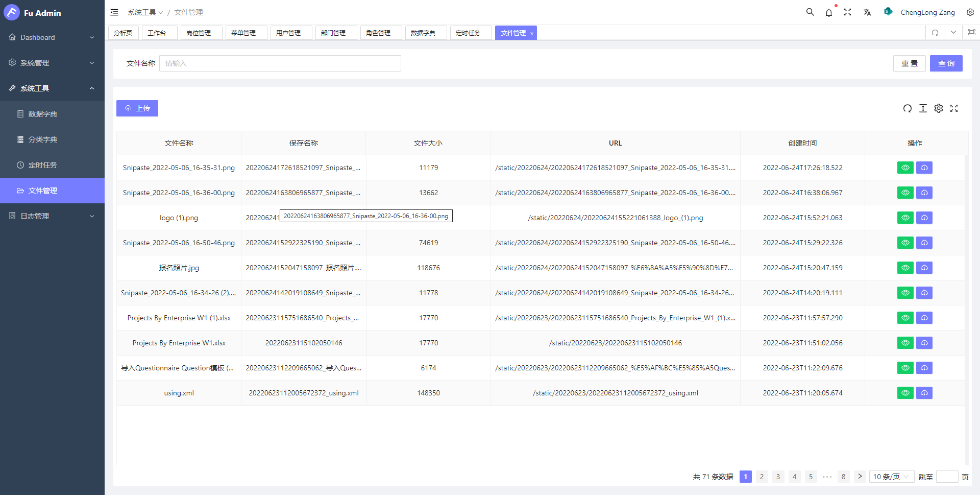980x495 pixels.
Task: Go to page 2
Action: [762, 477]
